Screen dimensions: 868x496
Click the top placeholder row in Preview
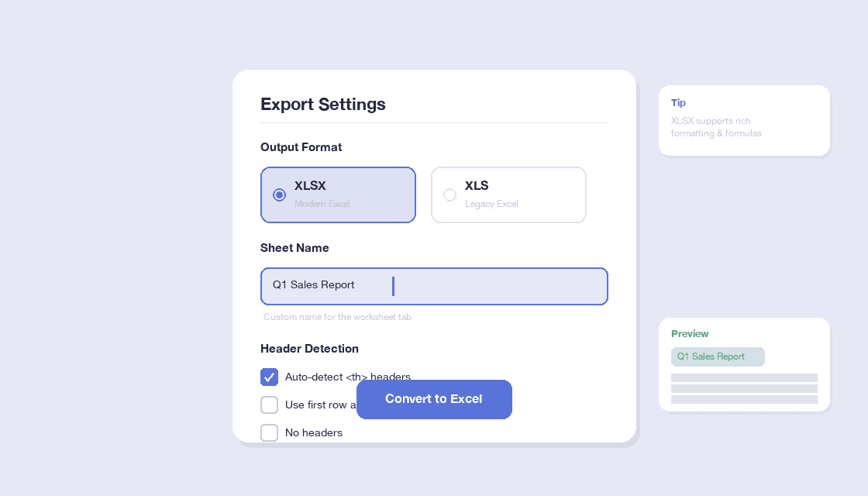[744, 378]
